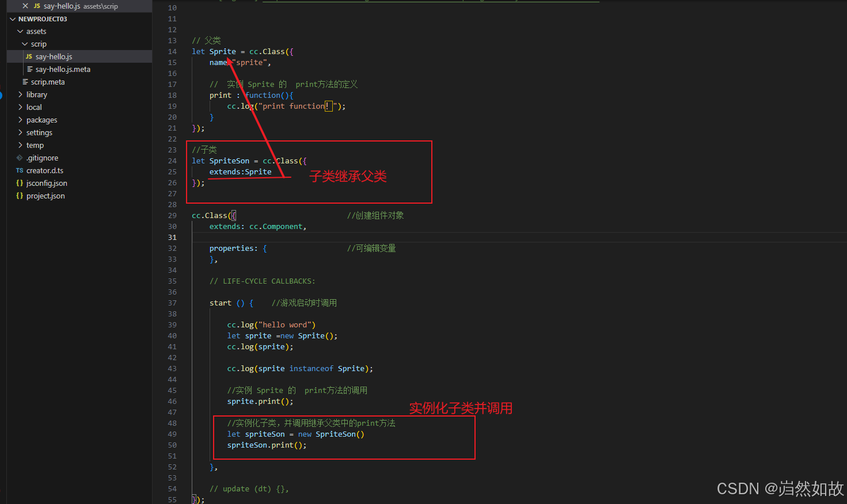Click the 'sprite instanceof Sprite' log line

(x=300, y=369)
